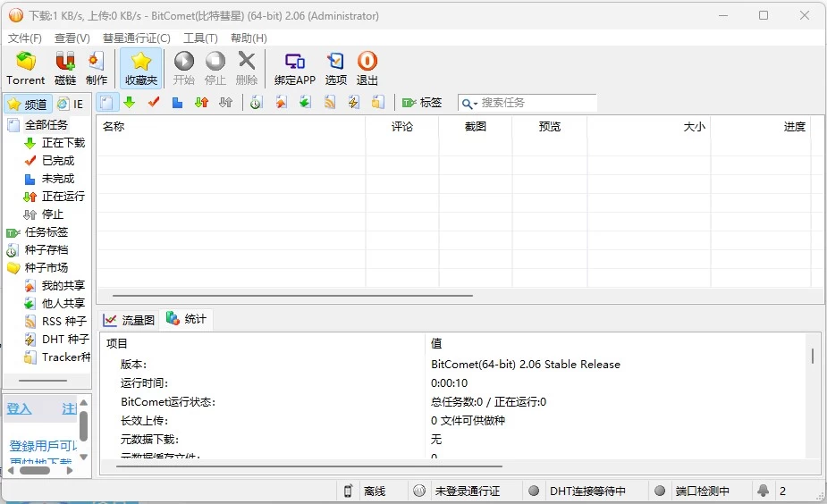Switch to the IE sidebar tab

(x=71, y=104)
